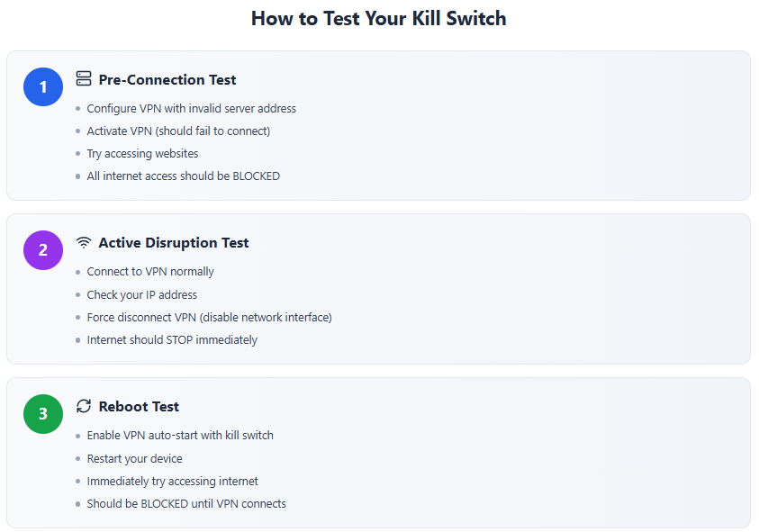Click the "Restart your device" step
Viewport: 759px width, 532px height.
coord(134,458)
